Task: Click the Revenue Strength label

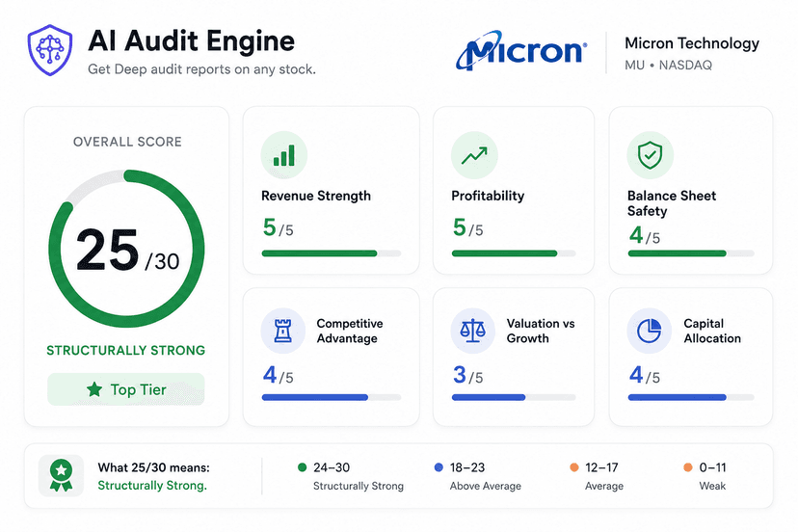Action: point(316,196)
